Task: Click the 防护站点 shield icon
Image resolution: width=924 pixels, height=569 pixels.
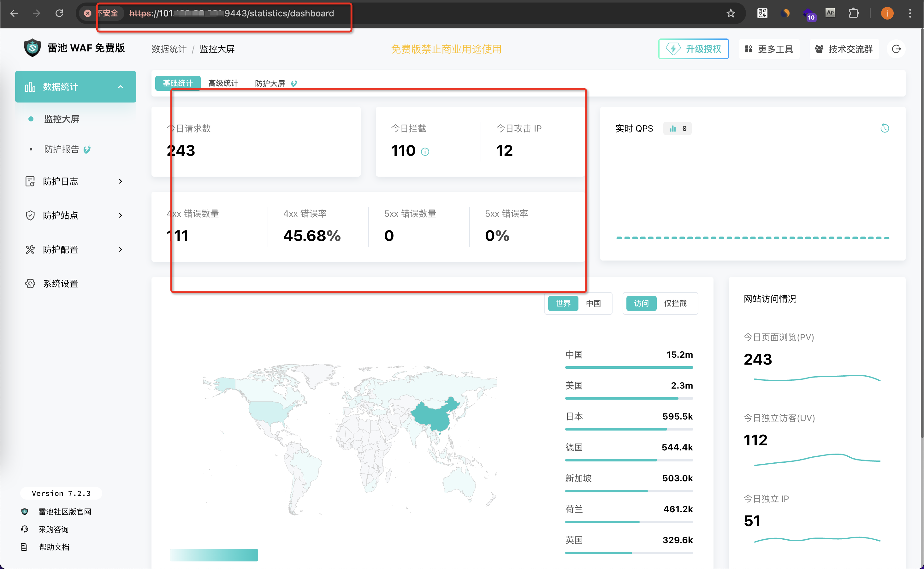Action: point(30,215)
